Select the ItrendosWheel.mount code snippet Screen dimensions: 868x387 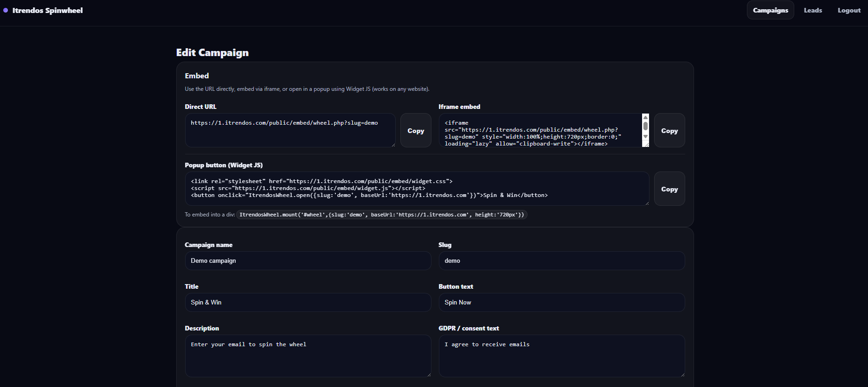(381, 215)
